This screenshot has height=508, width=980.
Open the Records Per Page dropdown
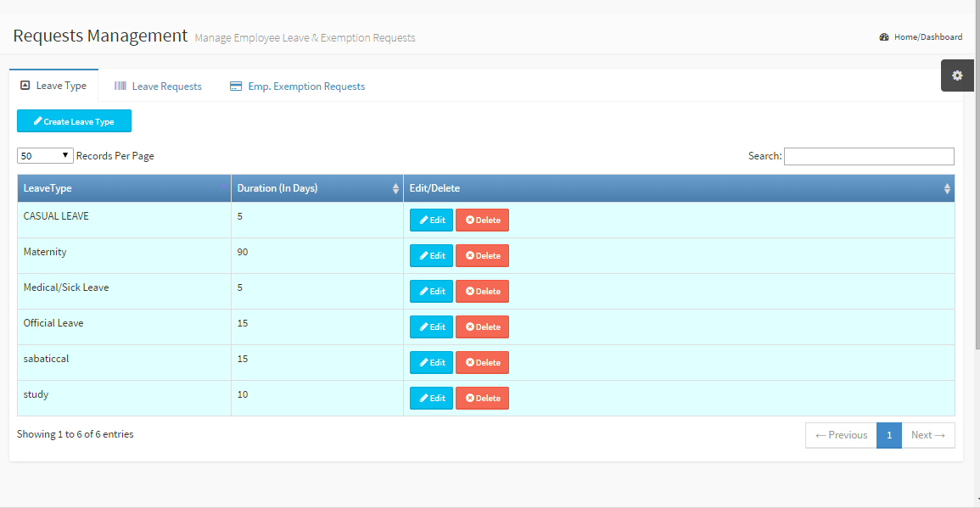[x=46, y=156]
